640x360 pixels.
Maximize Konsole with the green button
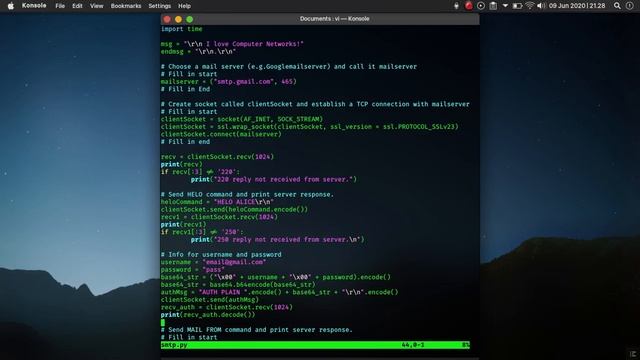(x=190, y=19)
